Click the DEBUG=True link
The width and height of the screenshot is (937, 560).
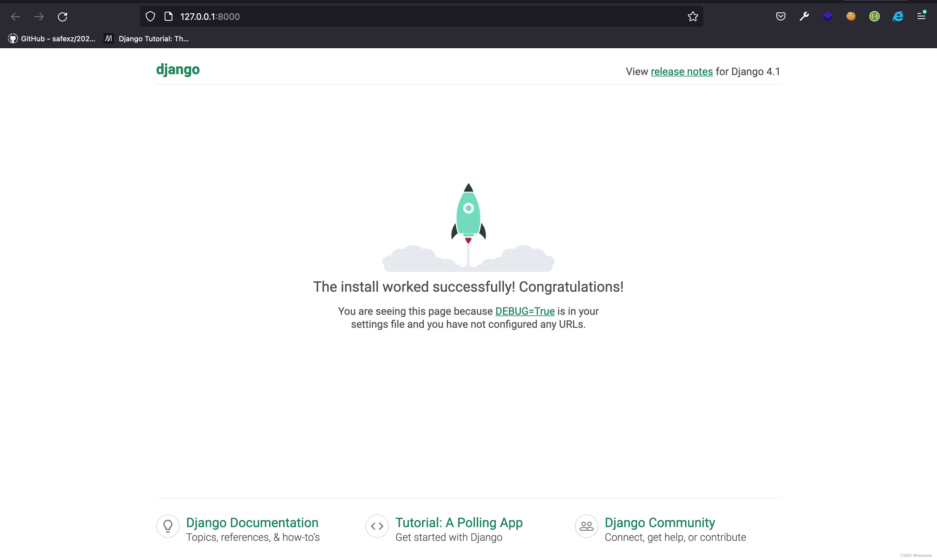[x=525, y=311]
